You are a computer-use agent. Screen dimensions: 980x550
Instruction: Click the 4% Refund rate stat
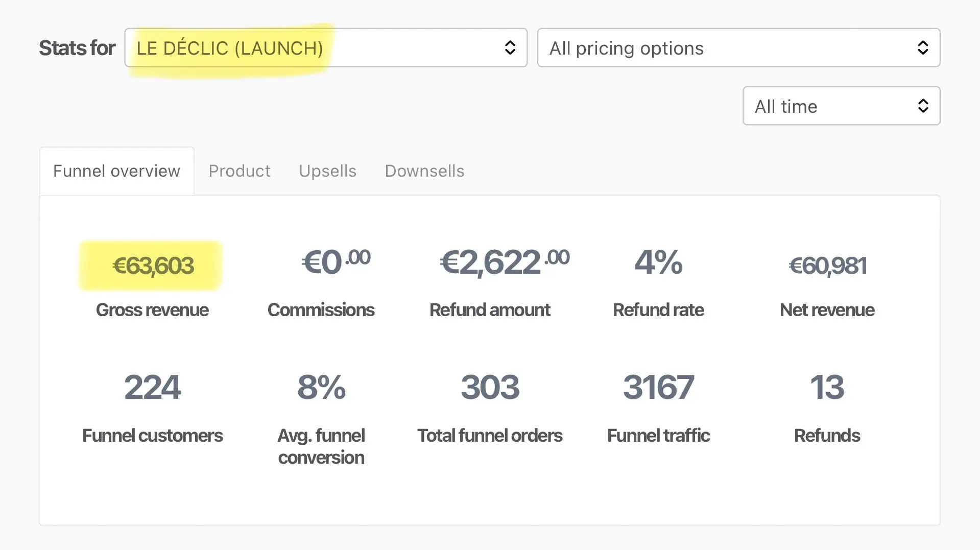pos(658,262)
